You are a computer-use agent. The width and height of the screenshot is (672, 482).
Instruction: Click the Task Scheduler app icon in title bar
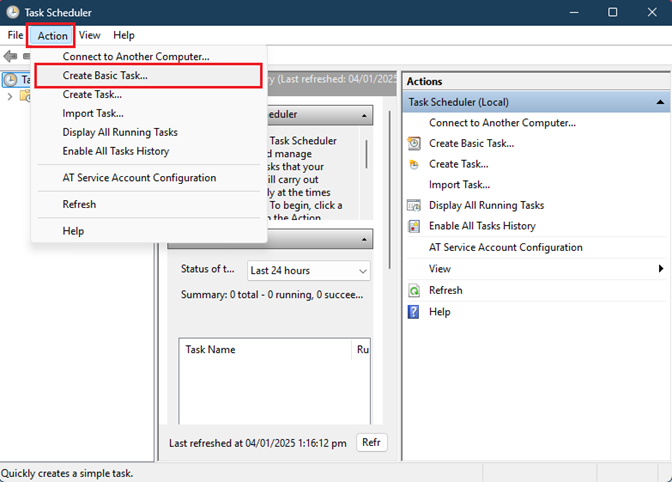pos(12,12)
